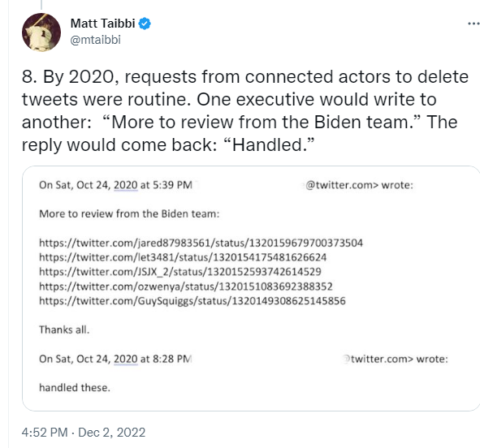Open Matt Taibbi's profile avatar
The image size is (480, 448).
point(41,32)
